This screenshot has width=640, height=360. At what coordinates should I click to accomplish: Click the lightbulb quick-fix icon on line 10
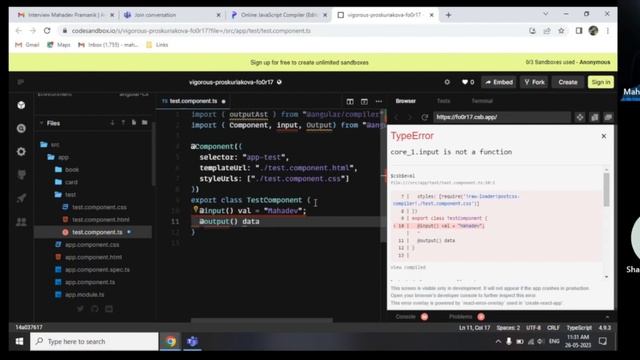[x=196, y=209]
